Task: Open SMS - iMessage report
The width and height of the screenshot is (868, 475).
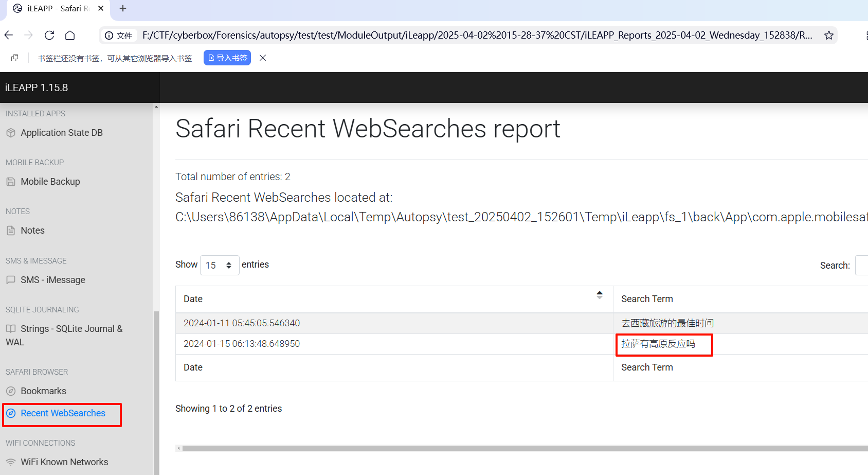Action: click(53, 280)
